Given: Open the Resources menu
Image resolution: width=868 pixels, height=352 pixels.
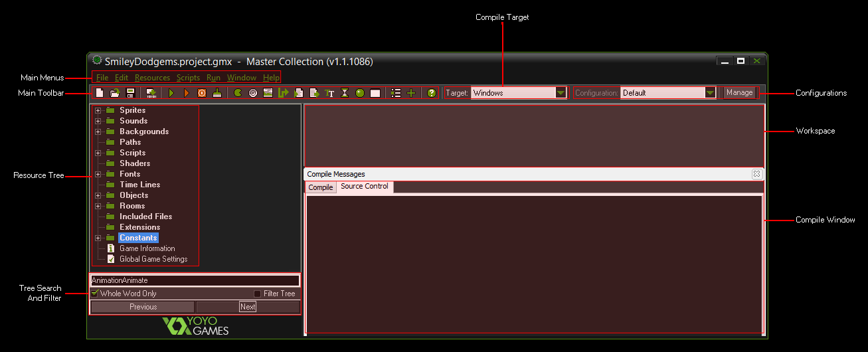Looking at the screenshot, I should pyautogui.click(x=152, y=78).
